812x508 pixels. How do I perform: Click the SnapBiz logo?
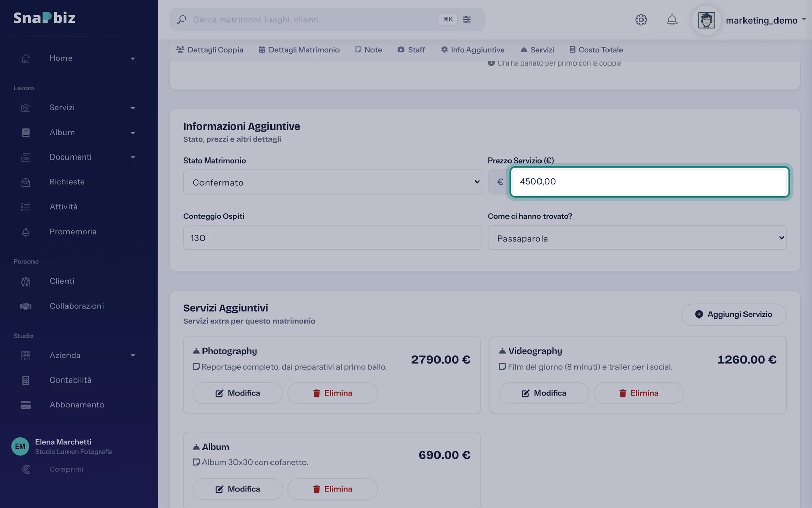point(44,18)
